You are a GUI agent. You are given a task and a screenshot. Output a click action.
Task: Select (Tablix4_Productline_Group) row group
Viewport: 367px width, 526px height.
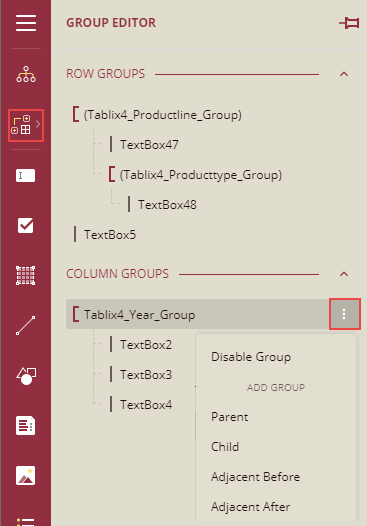pyautogui.click(x=163, y=115)
